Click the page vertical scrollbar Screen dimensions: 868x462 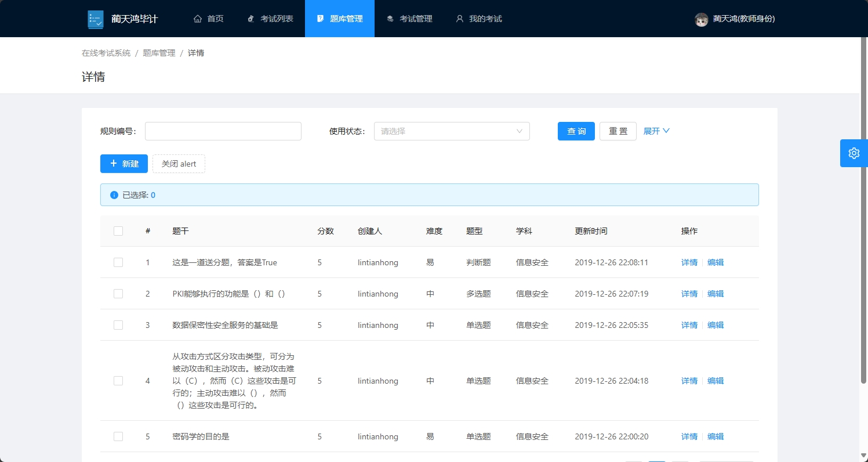pos(863,209)
